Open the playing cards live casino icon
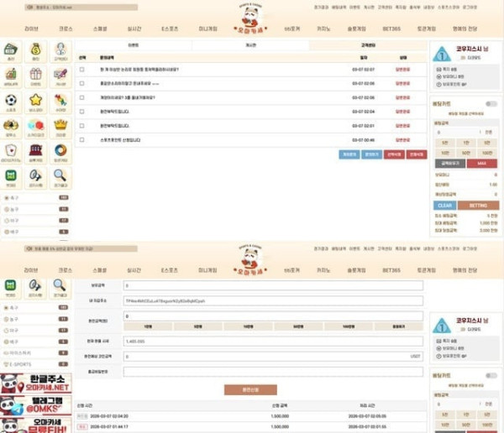This screenshot has height=433, width=504. [x=11, y=153]
